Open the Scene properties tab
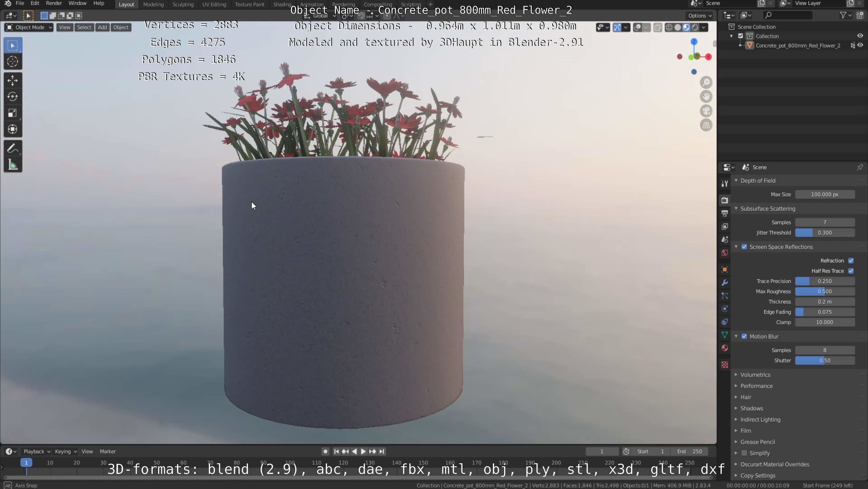868x489 pixels. [x=725, y=240]
